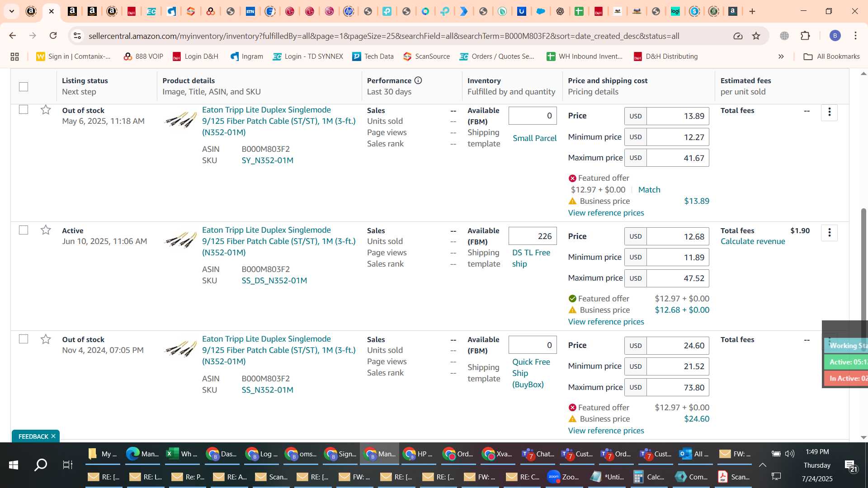This screenshot has width=868, height=488.
Task: Open SKU SY_N352-01M link
Action: tap(267, 160)
